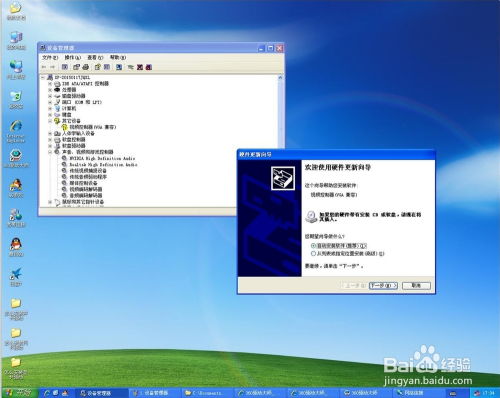Screen dimensions: 500x398
Task: Click the 开始 Start button
Action: coord(19,393)
